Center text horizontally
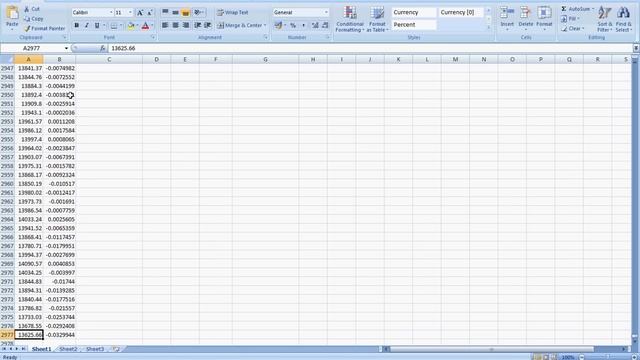Screen dimensions: 640x360 pos(176,25)
